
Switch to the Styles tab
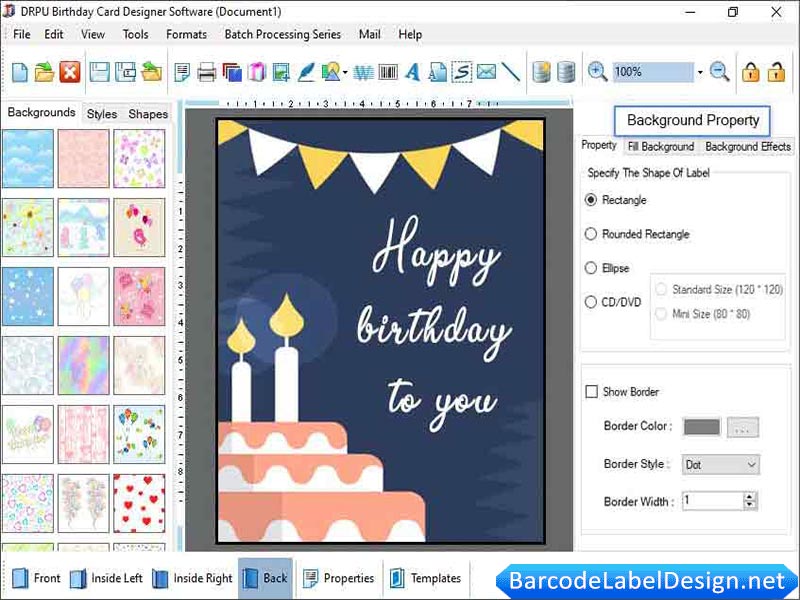click(x=101, y=114)
